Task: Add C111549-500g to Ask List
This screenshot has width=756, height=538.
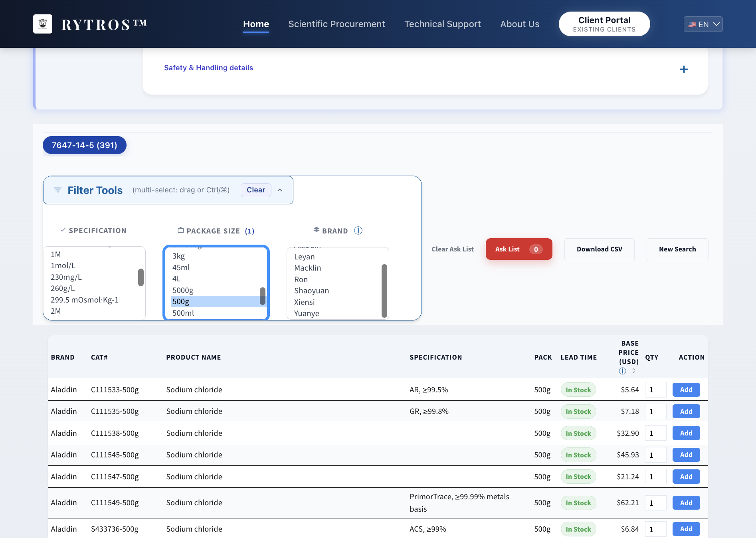Action: click(x=686, y=503)
